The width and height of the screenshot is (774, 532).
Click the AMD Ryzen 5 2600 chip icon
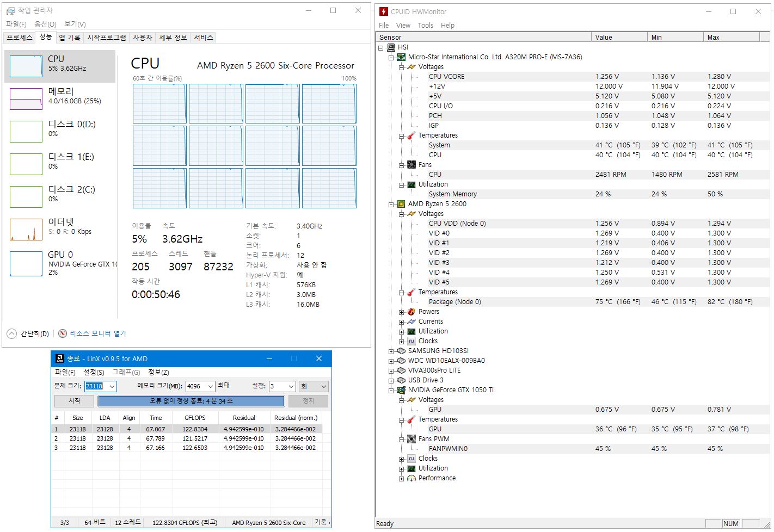click(401, 204)
